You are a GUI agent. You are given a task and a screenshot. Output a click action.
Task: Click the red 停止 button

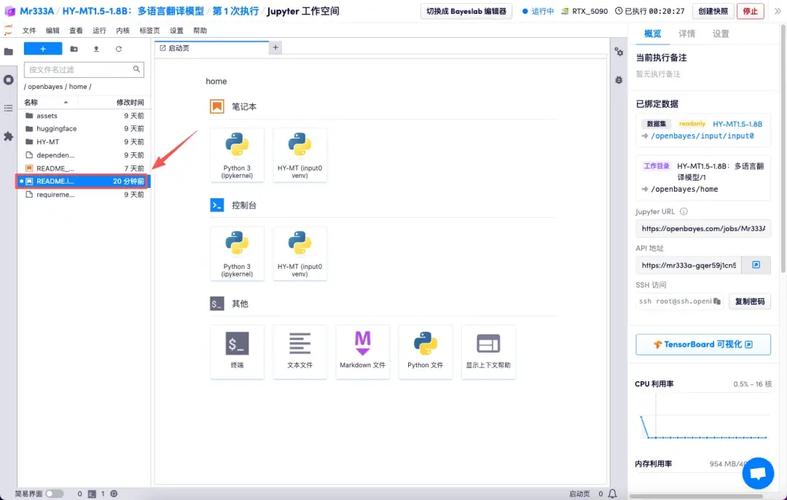(750, 11)
